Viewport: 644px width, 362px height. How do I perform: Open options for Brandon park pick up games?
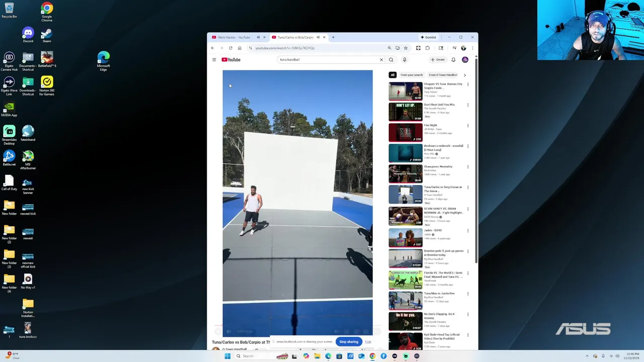click(x=468, y=251)
